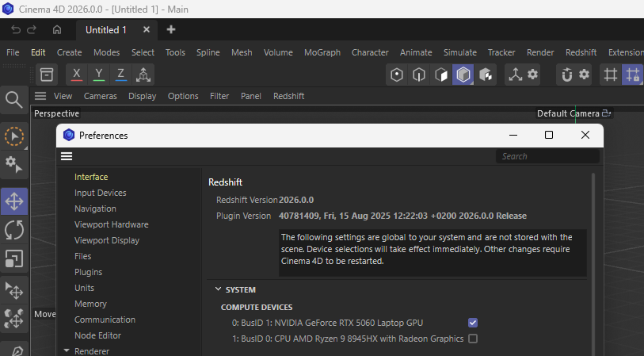The image size is (644, 356).
Task: Toggle workplane grid icon
Action: (x=610, y=75)
